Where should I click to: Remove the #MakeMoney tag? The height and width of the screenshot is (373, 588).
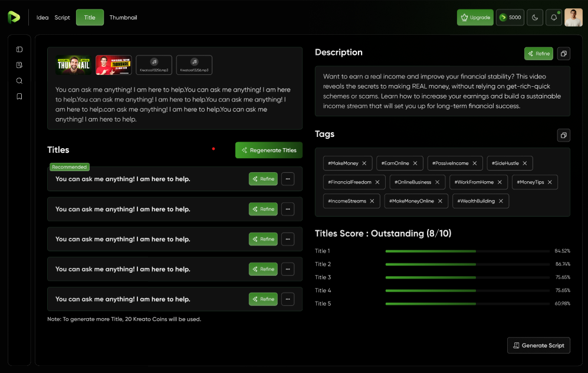pos(364,163)
